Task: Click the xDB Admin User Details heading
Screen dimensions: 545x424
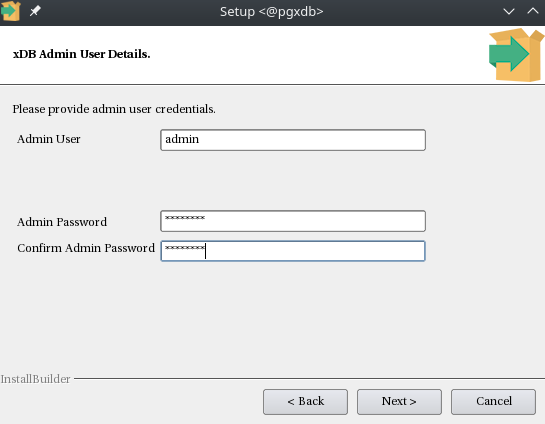Action: click(82, 54)
